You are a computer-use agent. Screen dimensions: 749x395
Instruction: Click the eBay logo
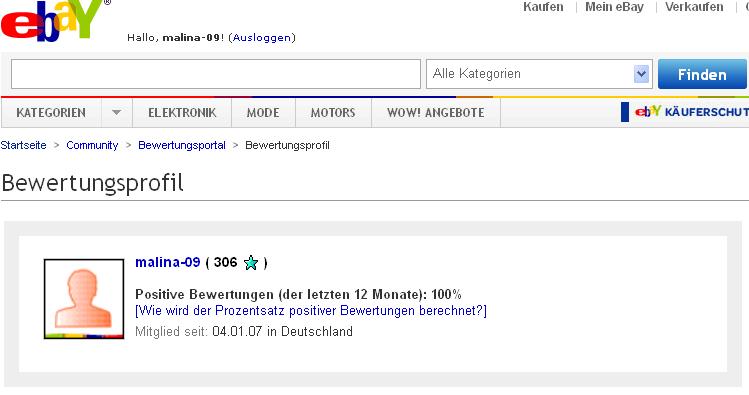pyautogui.click(x=55, y=21)
